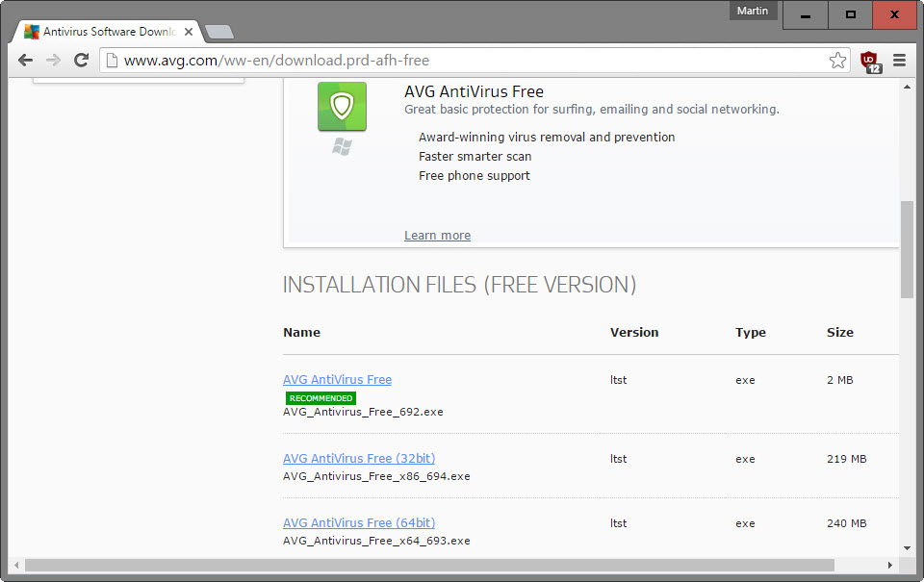This screenshot has width=924, height=582.
Task: Click the Type column header
Action: (750, 332)
